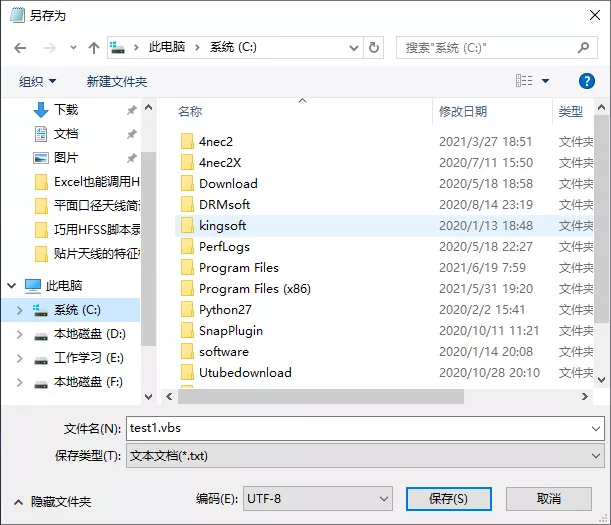
Task: Select the Program Files (x86) folder icon
Action: [187, 288]
